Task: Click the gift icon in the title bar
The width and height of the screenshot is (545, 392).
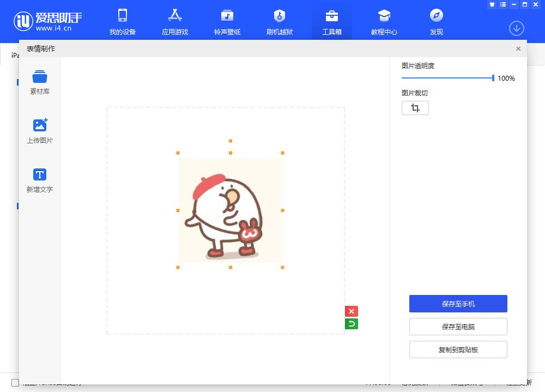Action: tap(492, 4)
